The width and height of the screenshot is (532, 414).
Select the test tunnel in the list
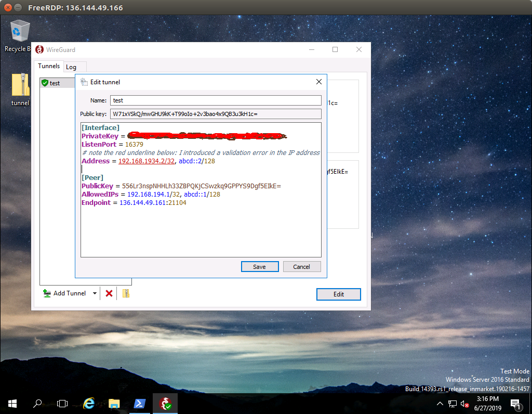pos(55,83)
